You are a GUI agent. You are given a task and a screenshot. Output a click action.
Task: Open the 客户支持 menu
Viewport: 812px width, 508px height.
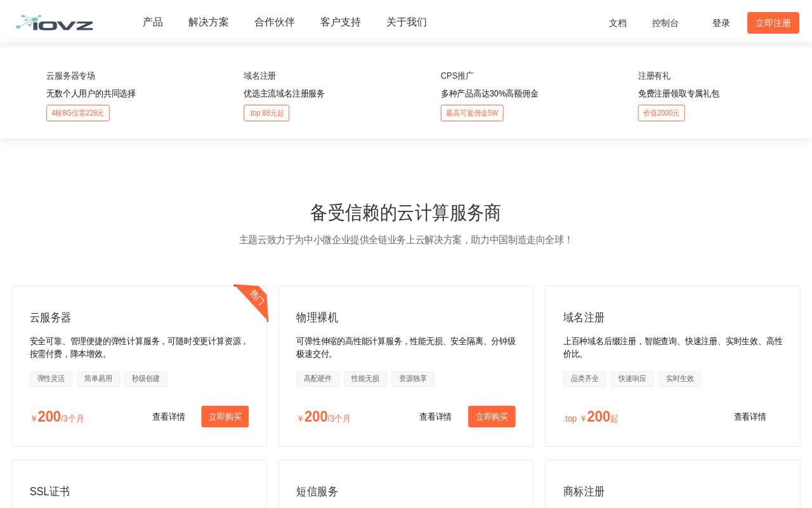click(341, 22)
